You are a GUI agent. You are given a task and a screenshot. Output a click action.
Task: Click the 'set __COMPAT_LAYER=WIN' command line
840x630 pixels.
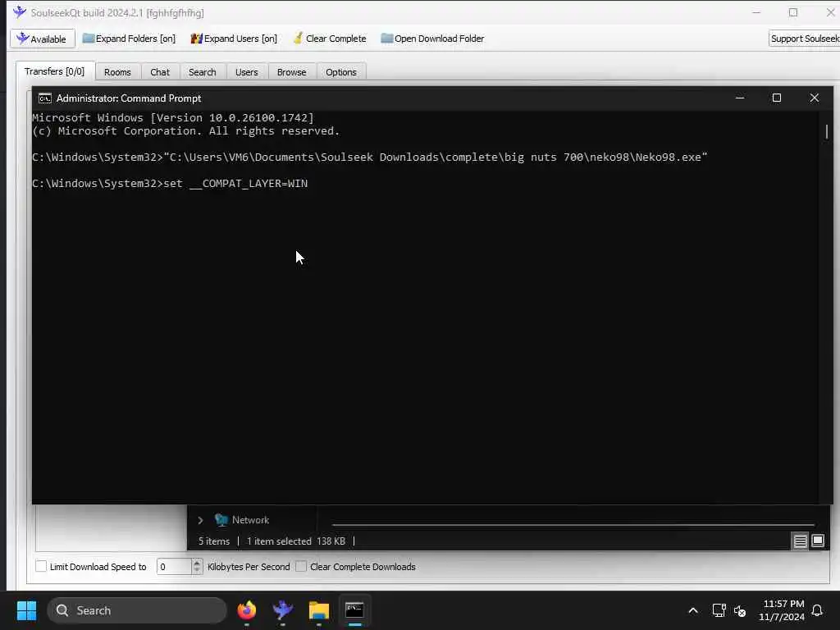[170, 183]
